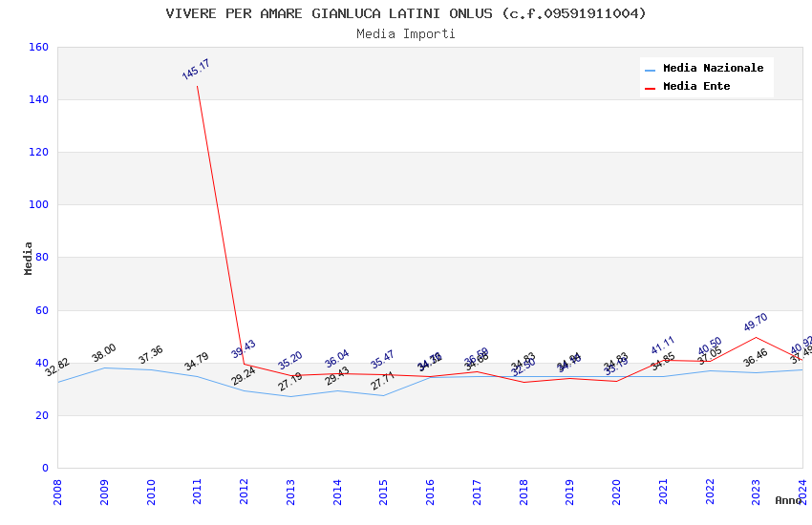Image resolution: width=812 pixels, height=525 pixels.
Task: Click the 41.11 data label for 2021
Action: pos(663,345)
